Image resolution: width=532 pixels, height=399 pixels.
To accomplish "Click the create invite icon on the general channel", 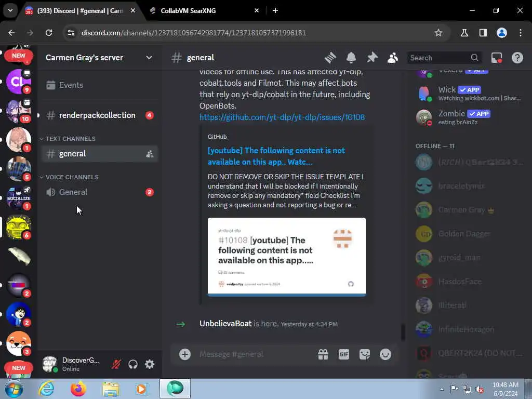I will pos(150,154).
